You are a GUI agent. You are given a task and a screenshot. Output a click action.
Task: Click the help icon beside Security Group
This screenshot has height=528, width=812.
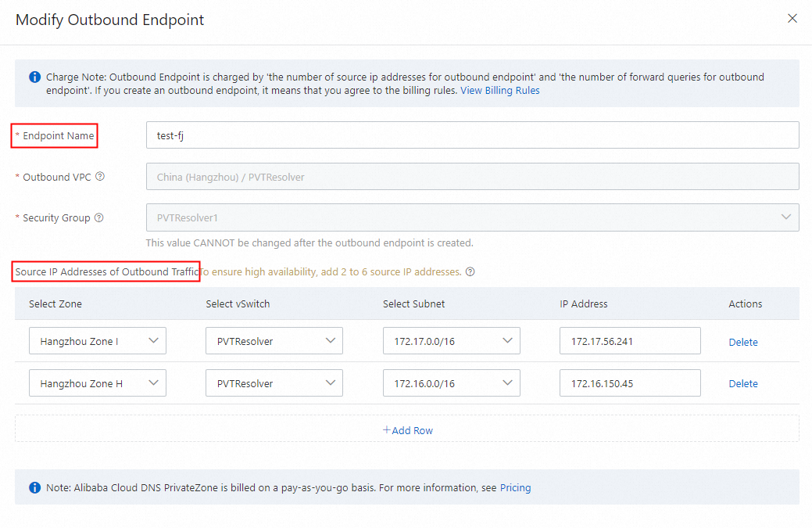[98, 217]
